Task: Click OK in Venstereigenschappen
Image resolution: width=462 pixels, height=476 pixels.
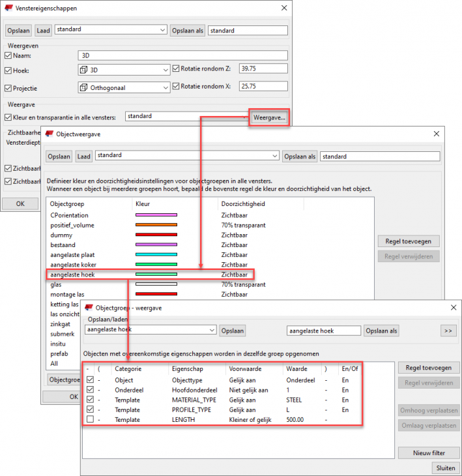Action: (20, 203)
